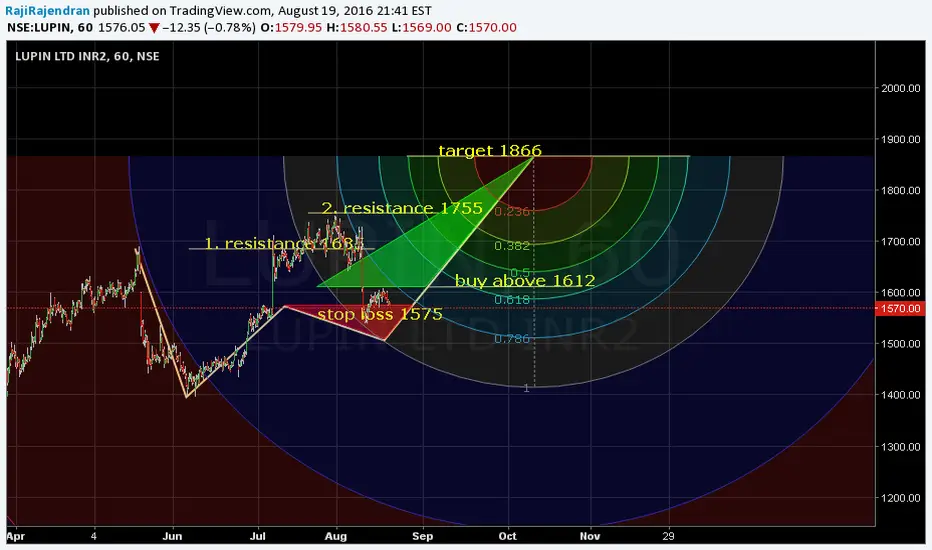The image size is (932, 550).
Task: Click the 1400.00 price axis label
Action: click(x=900, y=395)
